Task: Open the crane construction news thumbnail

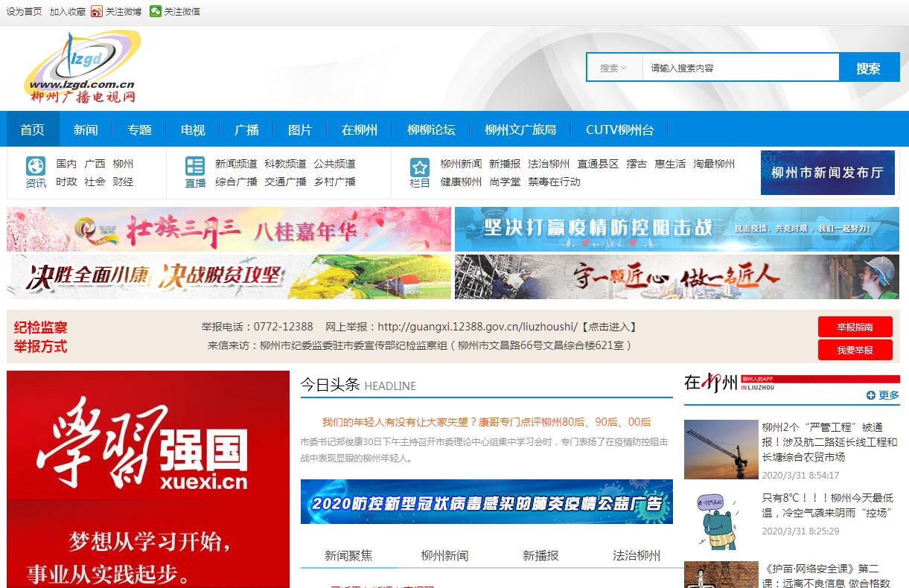Action: [x=721, y=449]
